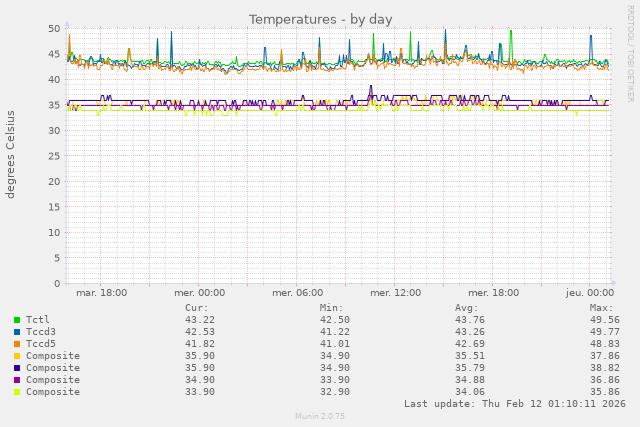Select the Tccd3 legend label

click(x=41, y=332)
